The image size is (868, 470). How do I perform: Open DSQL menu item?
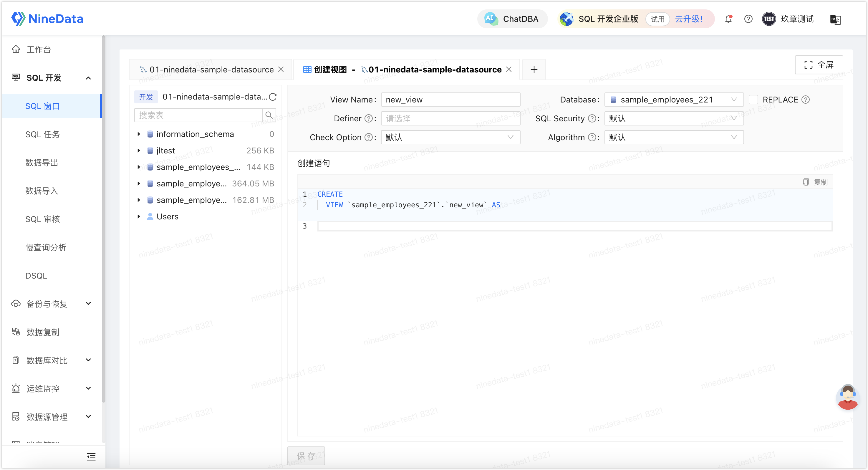pyautogui.click(x=36, y=276)
